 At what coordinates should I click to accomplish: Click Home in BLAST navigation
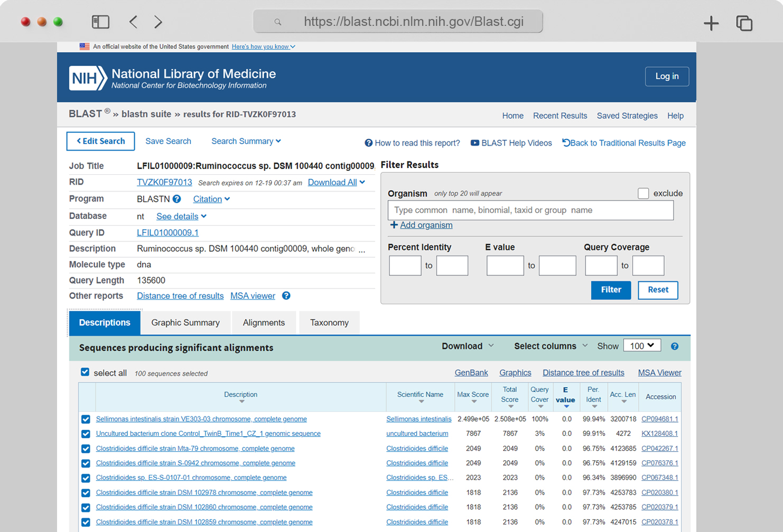tap(512, 116)
